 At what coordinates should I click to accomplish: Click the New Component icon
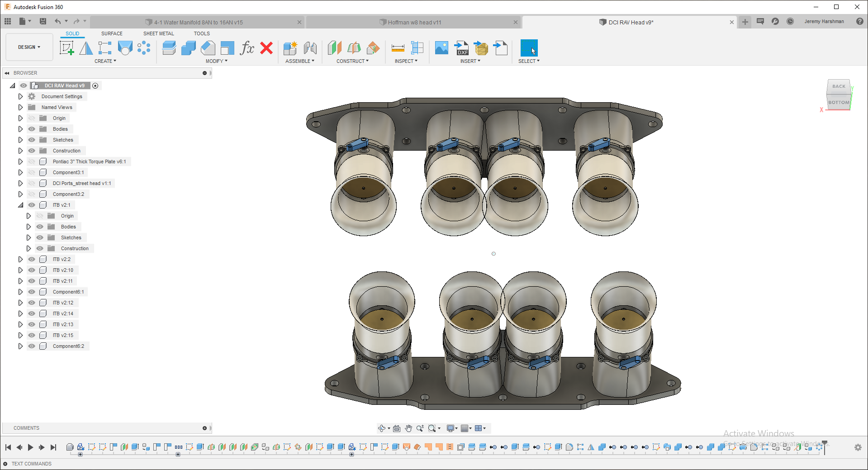(290, 48)
